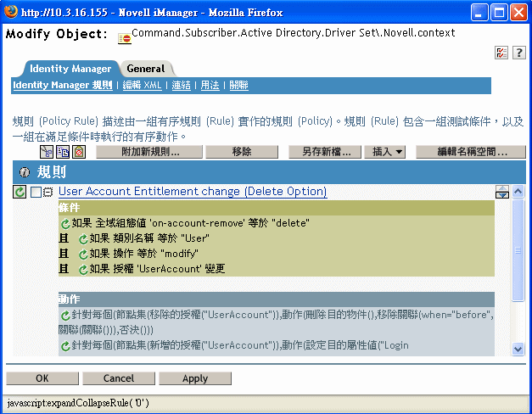
Task: Click condition text 全域組態值 'on-account-remove' 等於 "delete"
Action: pyautogui.click(x=190, y=223)
